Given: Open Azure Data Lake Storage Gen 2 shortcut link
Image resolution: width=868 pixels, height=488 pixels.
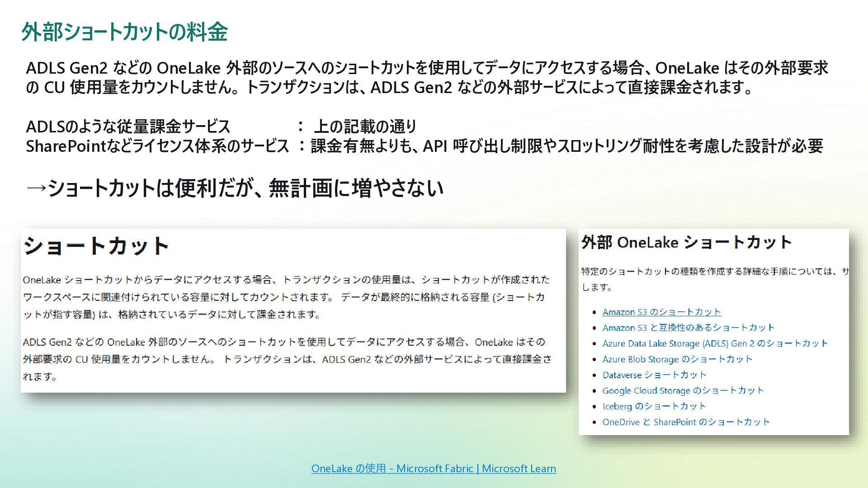Looking at the screenshot, I should click(x=715, y=343).
